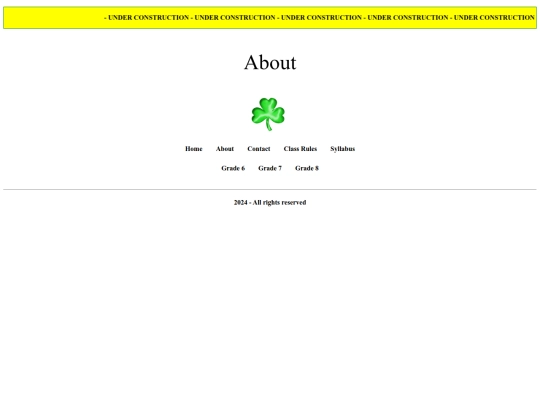The height and width of the screenshot is (405, 540).
Task: Open the Syllabus link
Action: (343, 149)
